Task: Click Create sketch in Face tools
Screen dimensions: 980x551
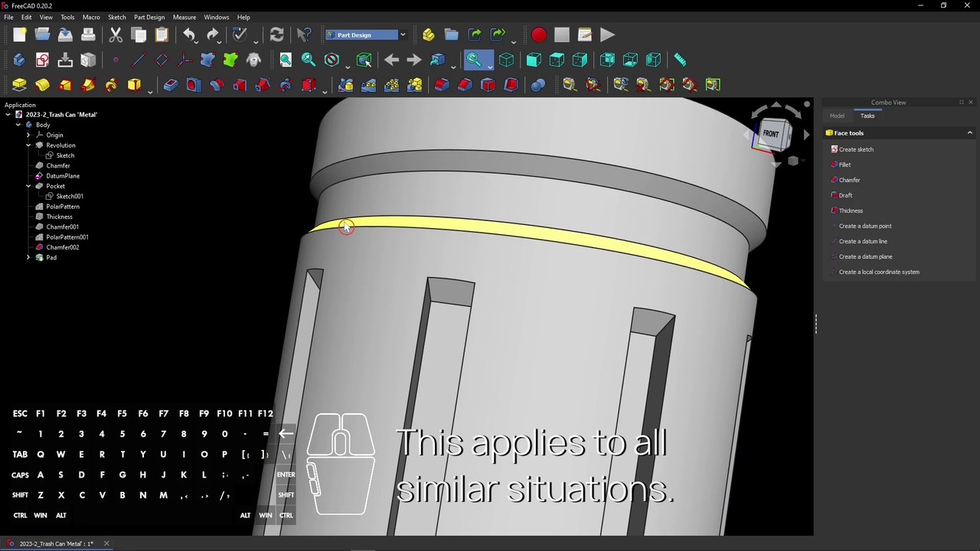Action: point(856,149)
